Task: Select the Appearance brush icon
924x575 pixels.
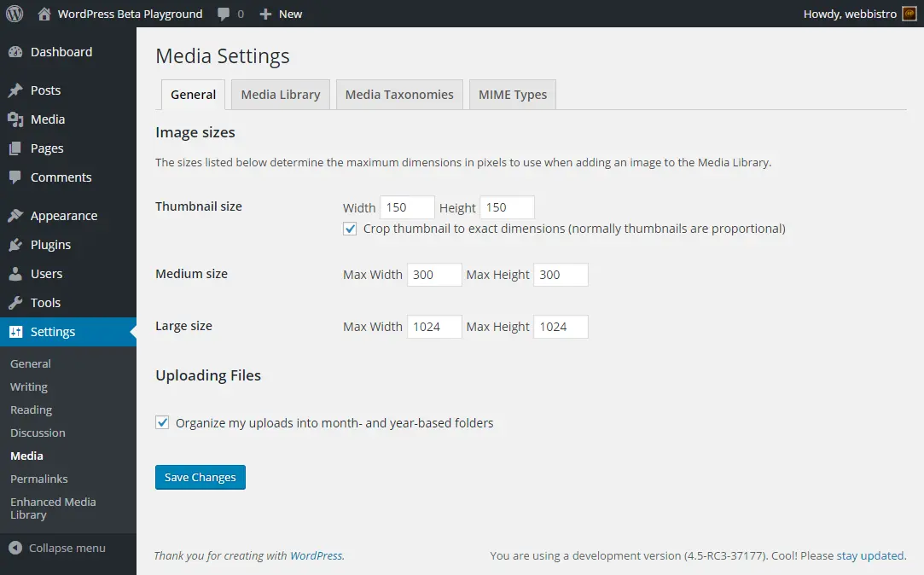Action: click(17, 215)
